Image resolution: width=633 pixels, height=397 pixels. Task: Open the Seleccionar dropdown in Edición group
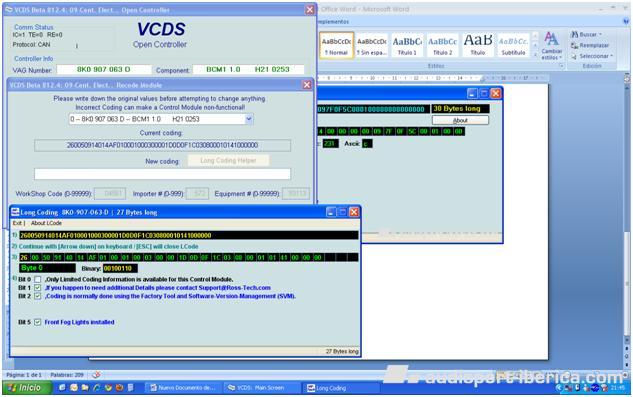[x=592, y=56]
